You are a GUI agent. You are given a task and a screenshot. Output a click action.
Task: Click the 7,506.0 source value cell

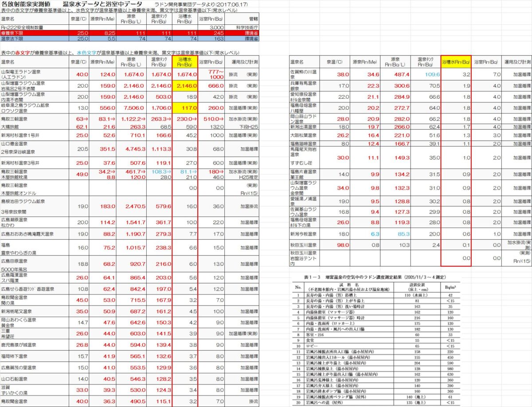tap(133, 108)
